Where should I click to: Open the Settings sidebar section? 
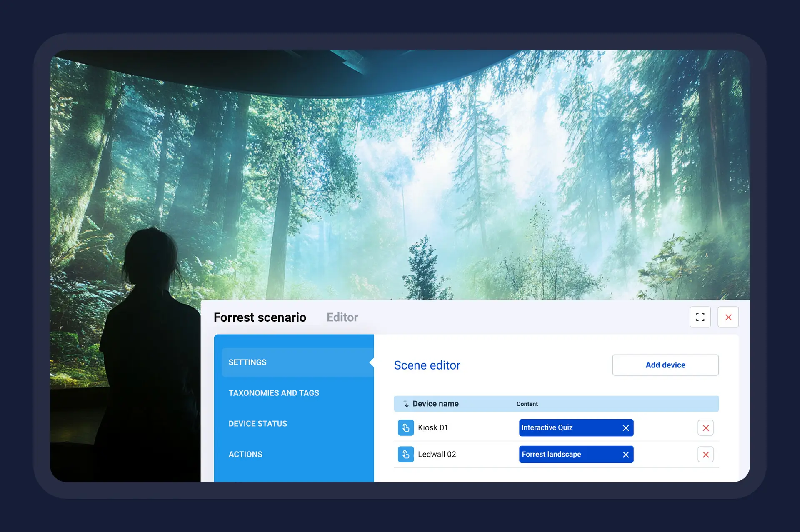[247, 362]
